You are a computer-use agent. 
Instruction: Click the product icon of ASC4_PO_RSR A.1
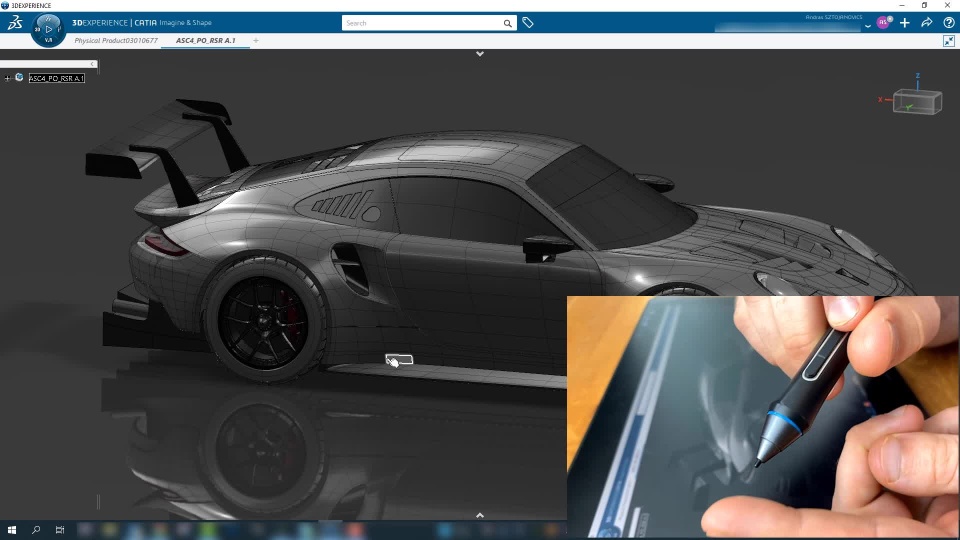19,77
